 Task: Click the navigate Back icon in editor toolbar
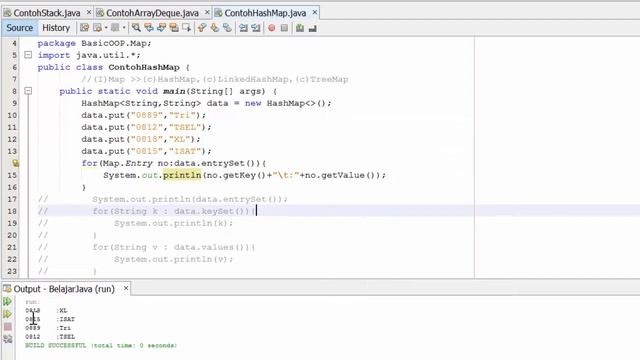point(98,28)
